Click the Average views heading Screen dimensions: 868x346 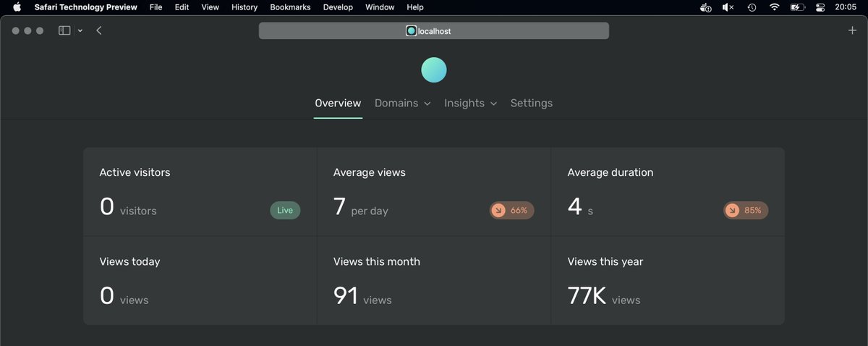click(369, 172)
